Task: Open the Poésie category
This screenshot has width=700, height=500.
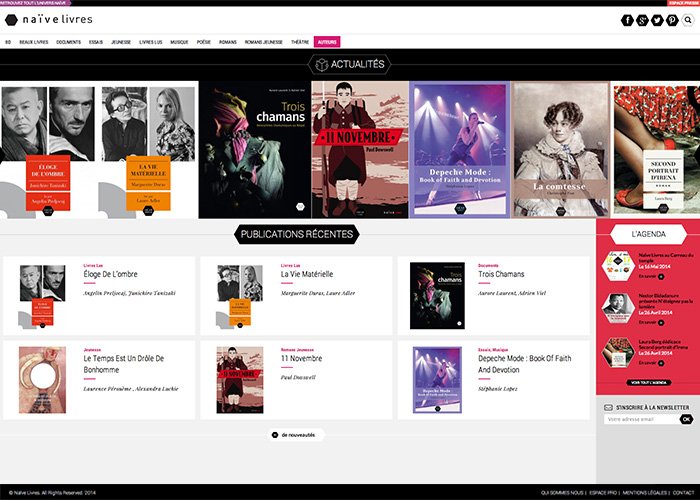Action: click(x=204, y=42)
